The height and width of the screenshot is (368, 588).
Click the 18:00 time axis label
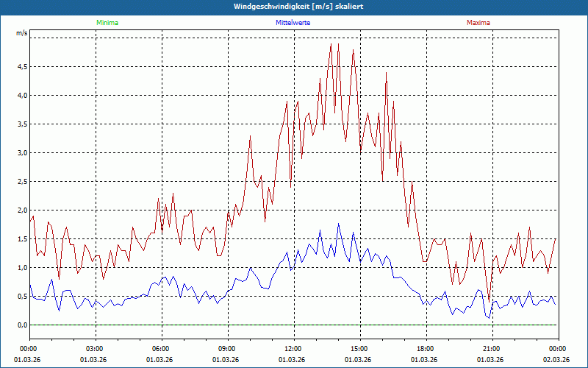(426, 349)
